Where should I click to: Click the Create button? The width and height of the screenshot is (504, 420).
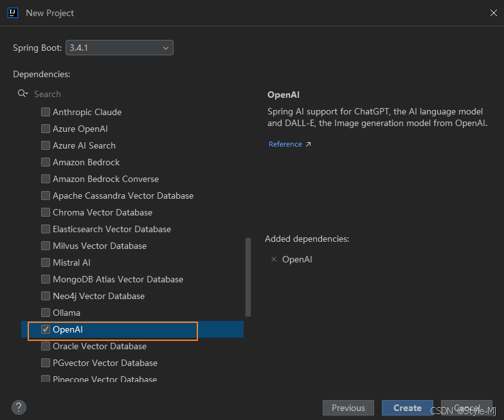click(x=408, y=408)
